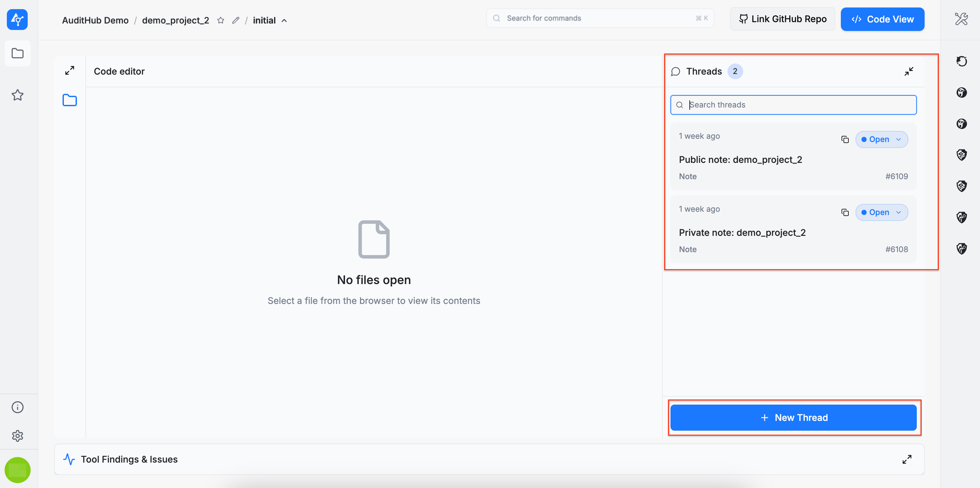This screenshot has height=488, width=980.
Task: Open favorites star in left sidebar
Action: pos(18,95)
